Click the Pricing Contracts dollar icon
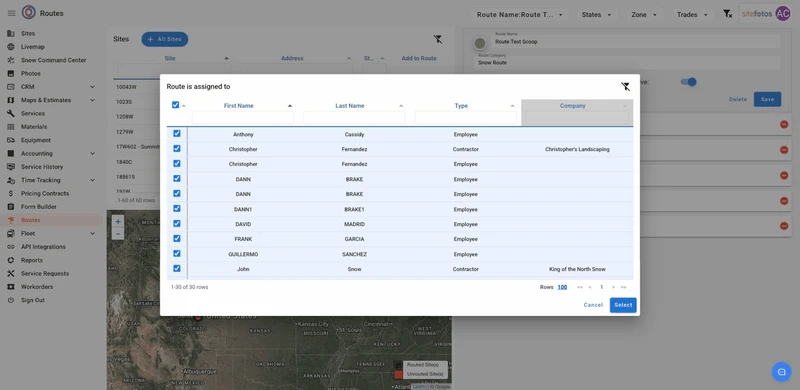800x390 pixels. [11, 193]
